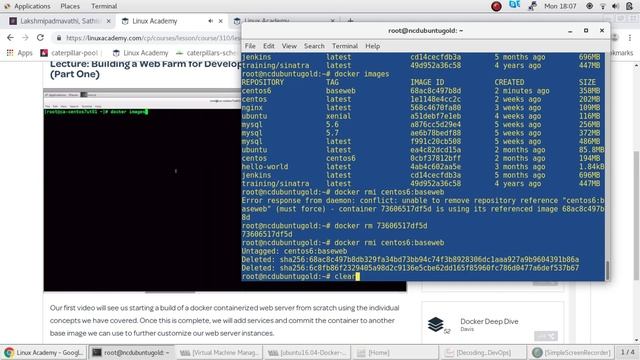The width and height of the screenshot is (640, 360).
Task: Click the browser page vertical scrollbar
Action: coord(636,215)
